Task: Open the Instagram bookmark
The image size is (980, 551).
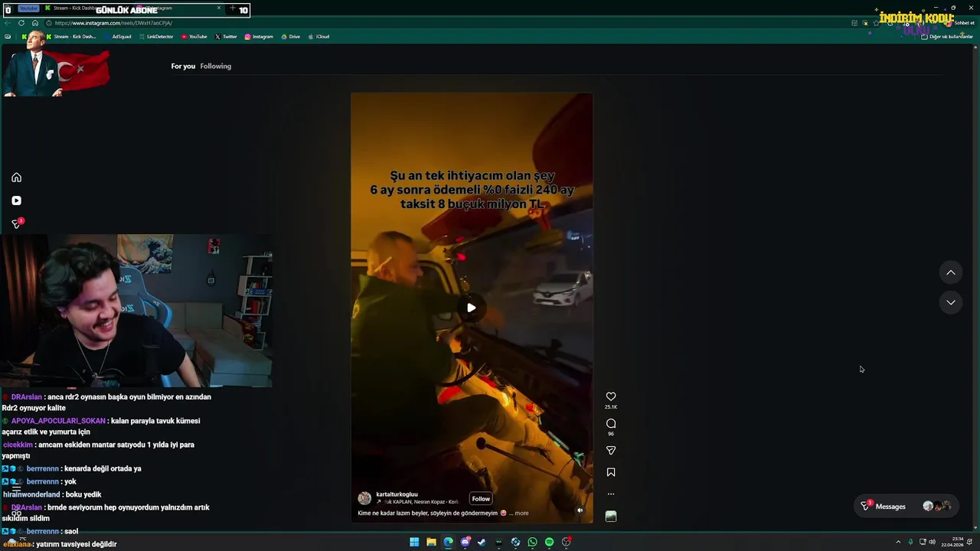Action: point(259,37)
